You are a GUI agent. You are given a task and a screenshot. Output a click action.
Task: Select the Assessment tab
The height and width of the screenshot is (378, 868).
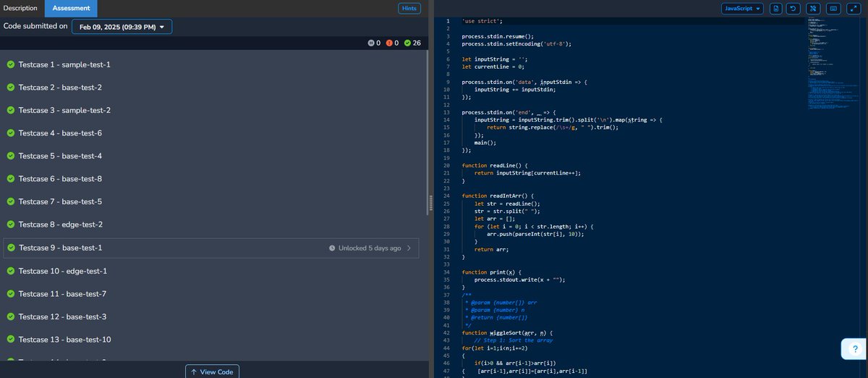pos(71,9)
